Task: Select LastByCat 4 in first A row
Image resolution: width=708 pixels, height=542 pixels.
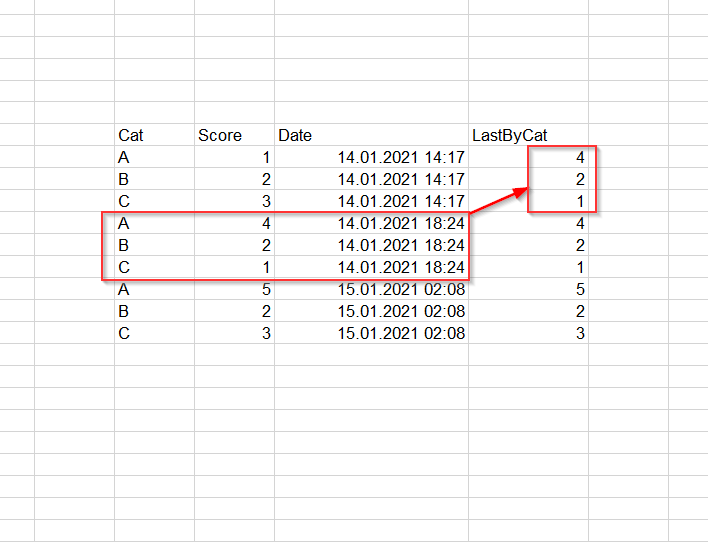Action: coord(528,157)
